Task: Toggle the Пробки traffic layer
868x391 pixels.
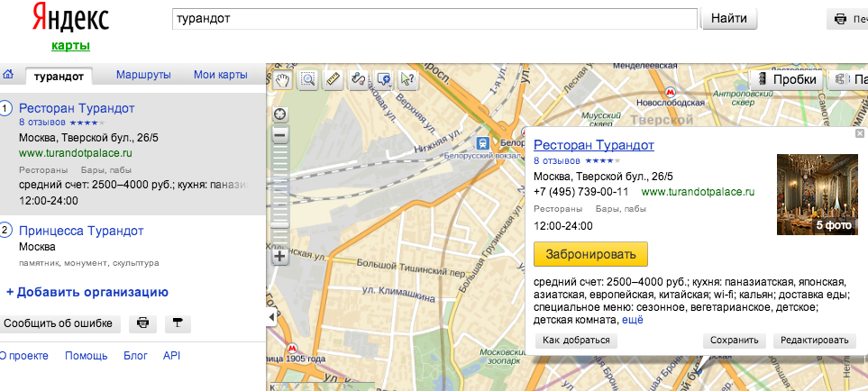Action: tap(786, 79)
